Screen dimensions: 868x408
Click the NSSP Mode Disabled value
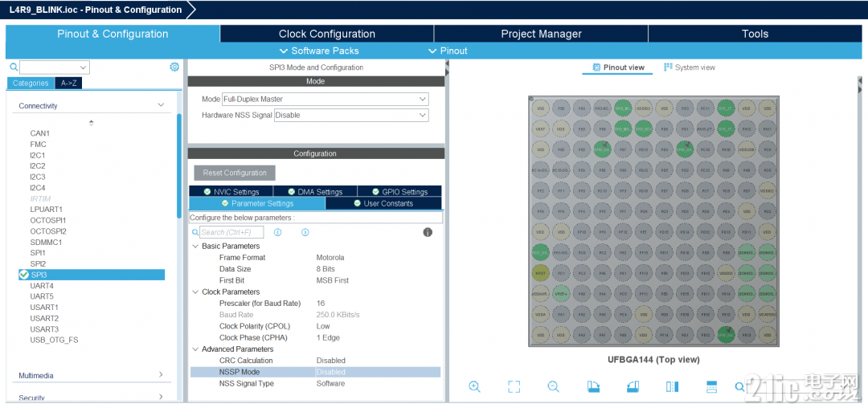click(330, 372)
